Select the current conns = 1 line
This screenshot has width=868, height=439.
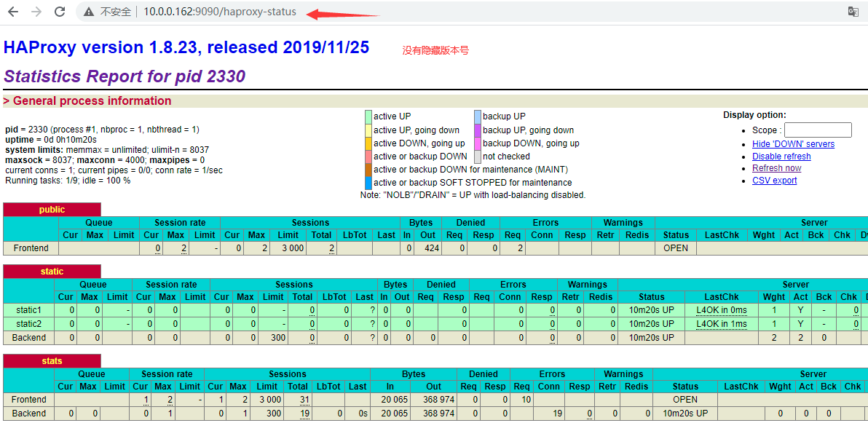tap(114, 170)
